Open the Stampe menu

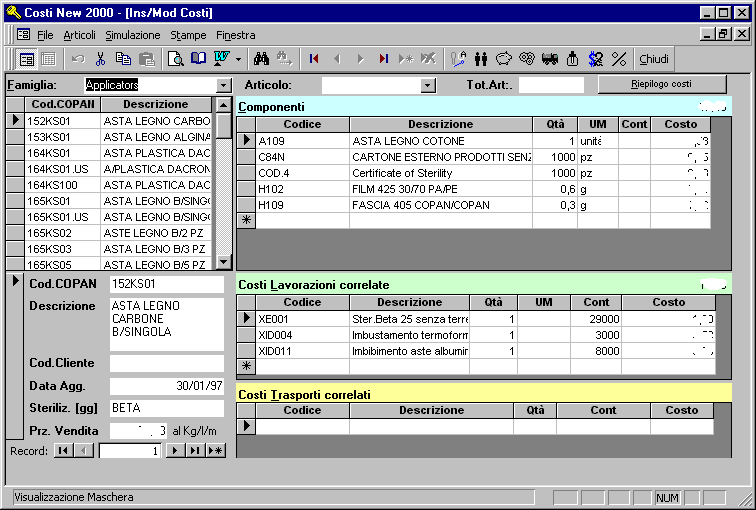point(188,35)
